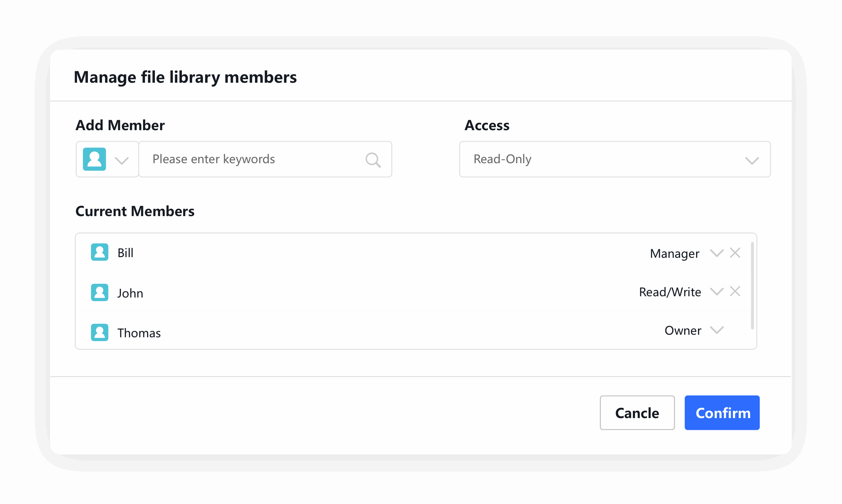Click Thomas's avatar icon
Viewport: 842px width, 504px height.
point(99,332)
